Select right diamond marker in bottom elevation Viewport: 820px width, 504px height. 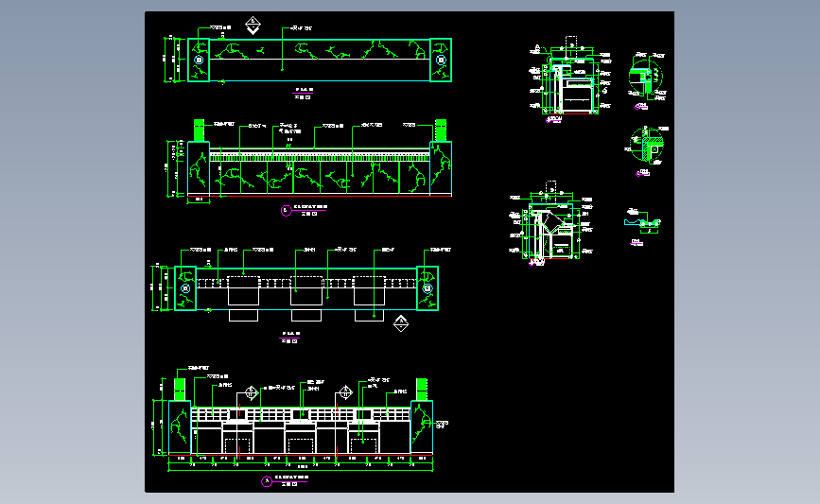pyautogui.click(x=345, y=391)
